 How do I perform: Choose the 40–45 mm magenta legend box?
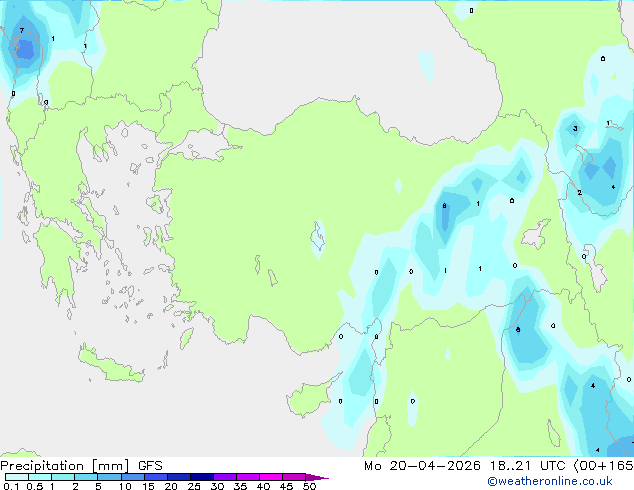271,477
